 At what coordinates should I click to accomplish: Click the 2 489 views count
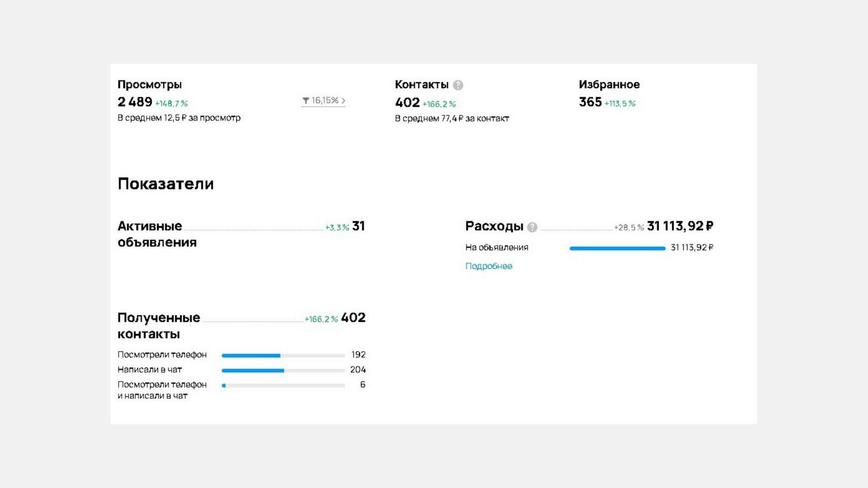point(135,102)
